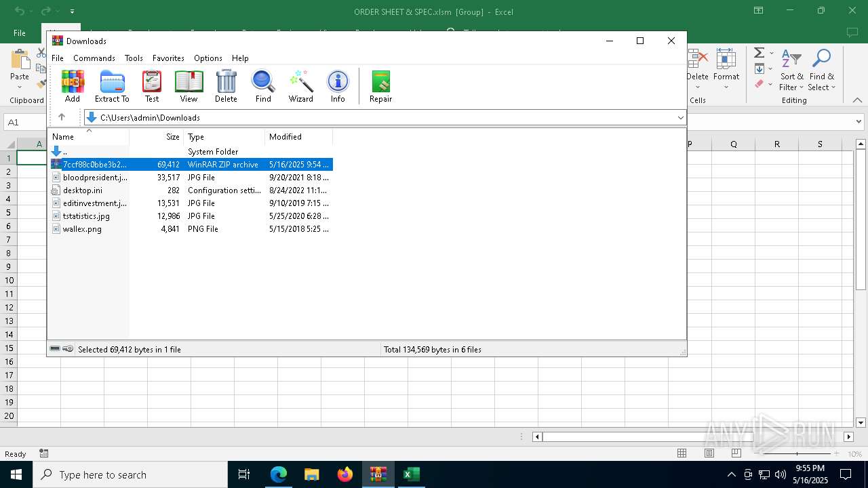Click the drive icon in WinRAR status bar
868x488 pixels.
[55, 349]
